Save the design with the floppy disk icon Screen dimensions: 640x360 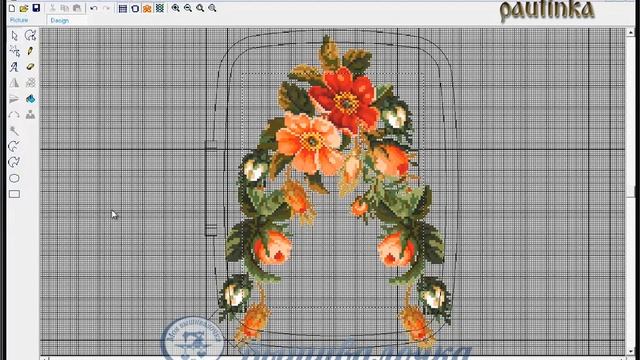click(x=36, y=8)
